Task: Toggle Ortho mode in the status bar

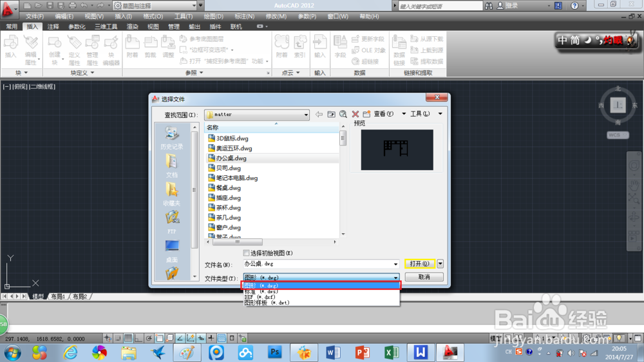Action: point(138,338)
